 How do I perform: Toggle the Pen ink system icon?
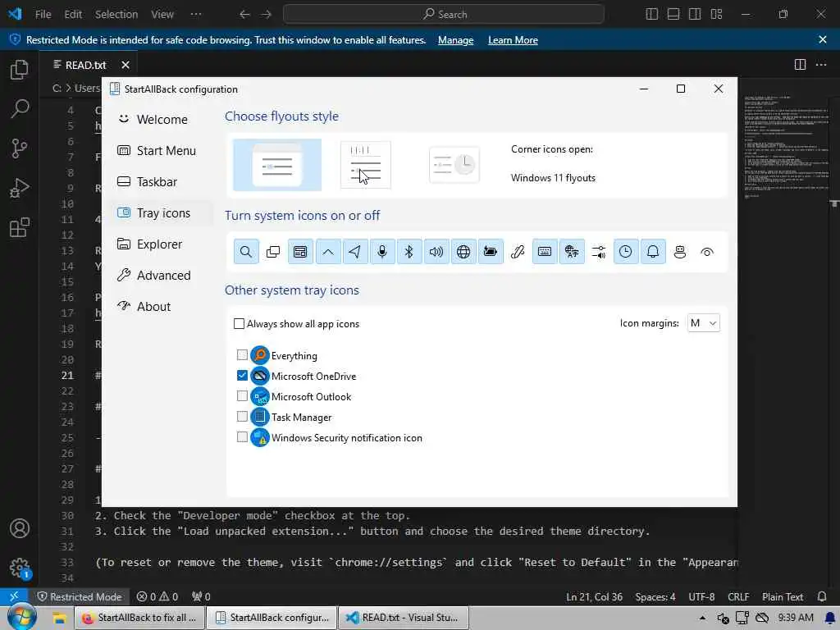[x=518, y=252]
